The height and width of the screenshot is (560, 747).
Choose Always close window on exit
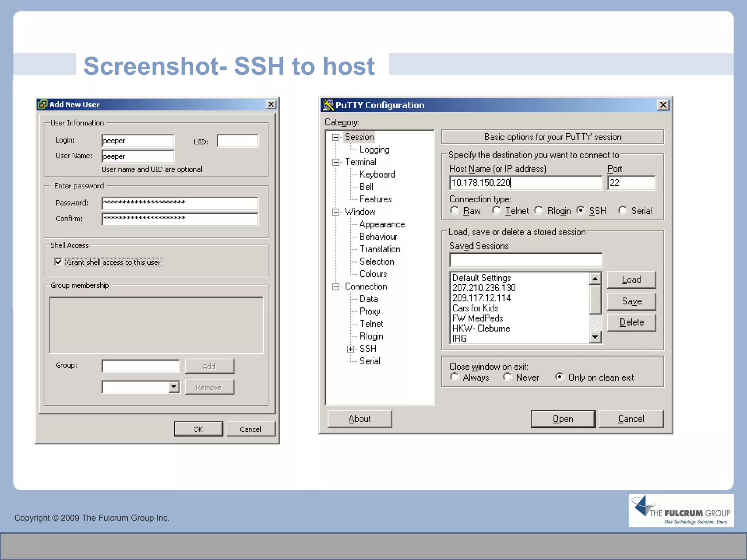click(x=454, y=377)
